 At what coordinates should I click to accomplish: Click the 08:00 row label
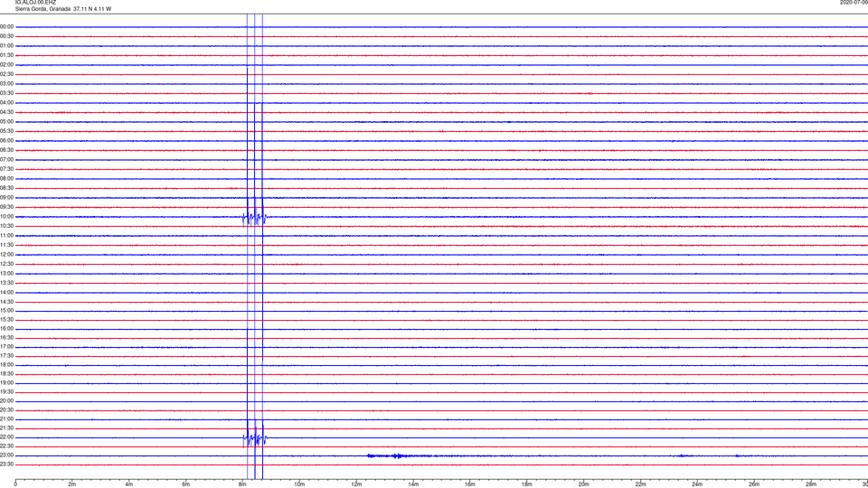tap(6, 179)
